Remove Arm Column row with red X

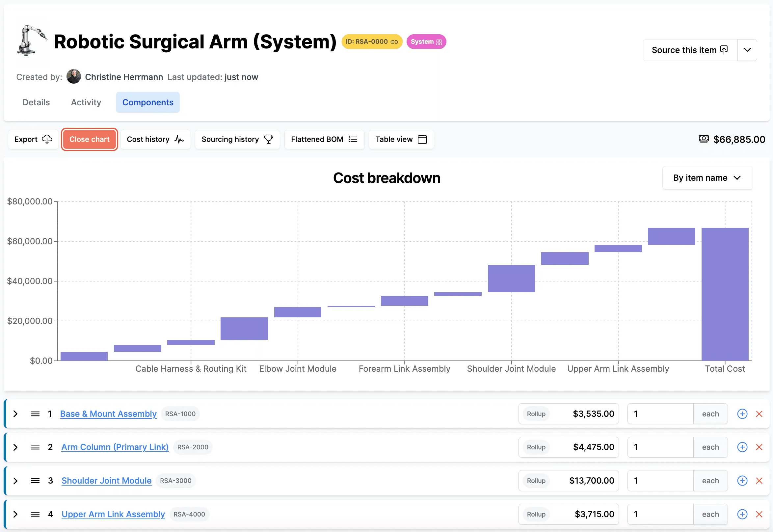click(759, 447)
